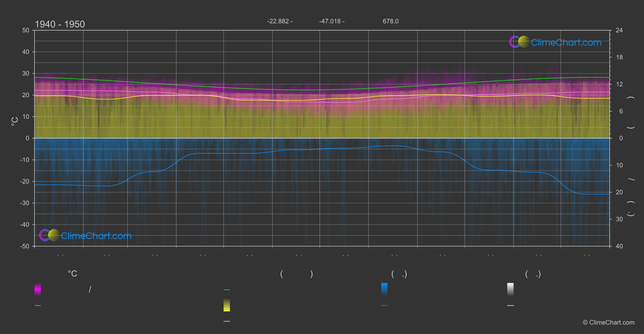Click the '50' left axis tick label
Screen dimensions: 644x334
pos(26,30)
